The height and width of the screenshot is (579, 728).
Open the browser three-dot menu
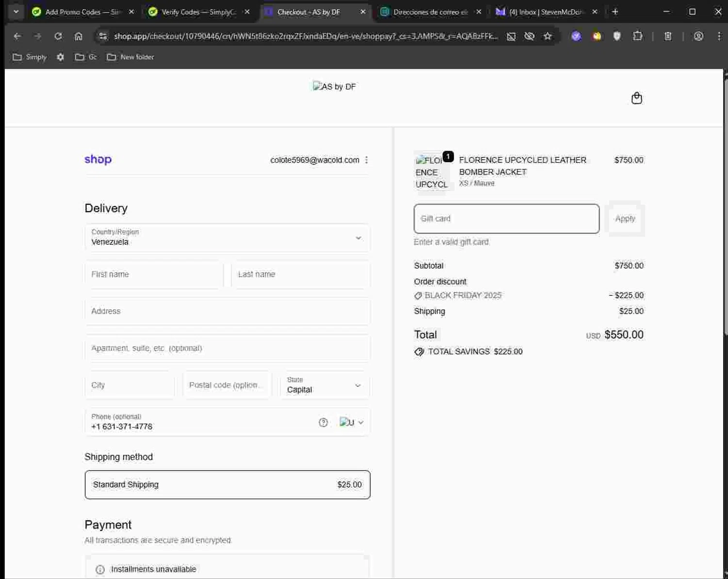[719, 36]
